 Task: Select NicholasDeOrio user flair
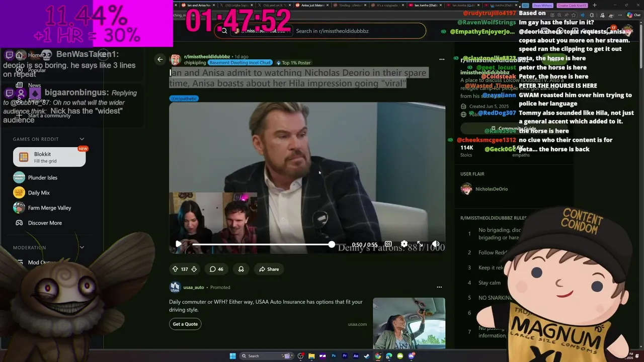click(x=492, y=189)
